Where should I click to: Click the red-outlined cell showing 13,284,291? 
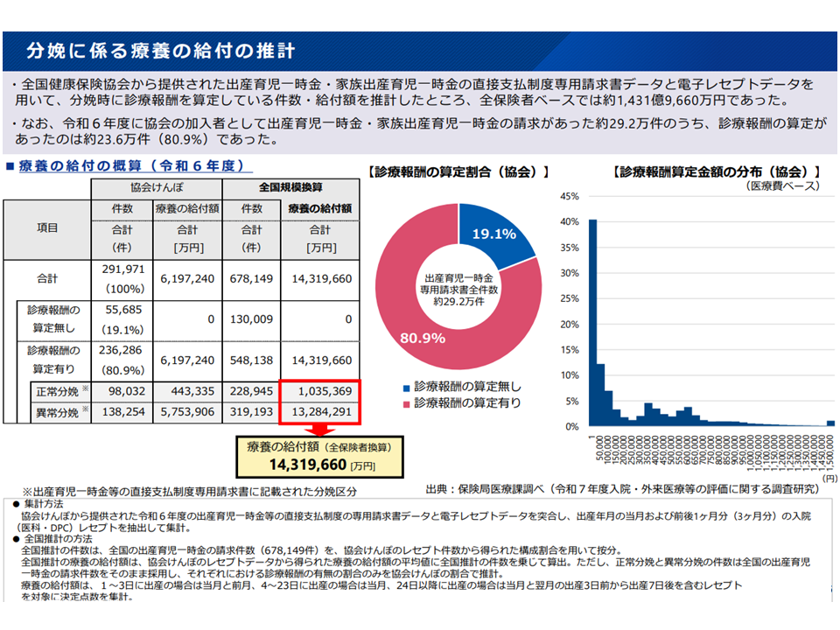(318, 411)
